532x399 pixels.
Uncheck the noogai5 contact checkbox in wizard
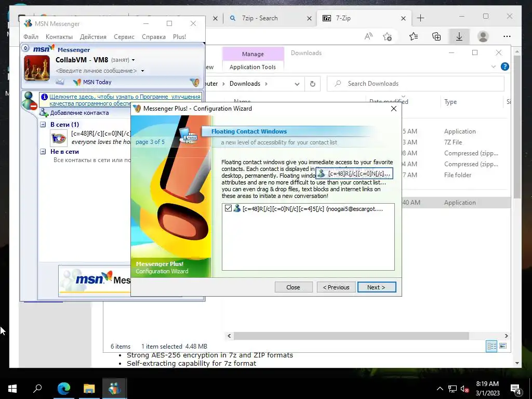tap(229, 208)
